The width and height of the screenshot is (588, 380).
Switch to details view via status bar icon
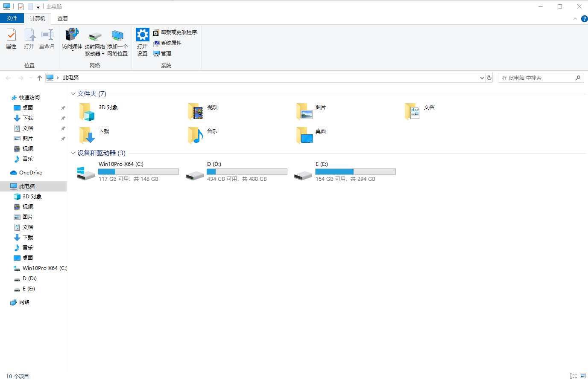click(x=573, y=376)
